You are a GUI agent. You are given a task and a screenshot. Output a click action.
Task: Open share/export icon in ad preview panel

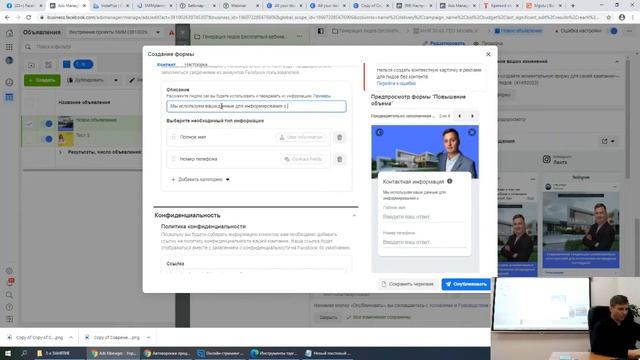coord(604,141)
